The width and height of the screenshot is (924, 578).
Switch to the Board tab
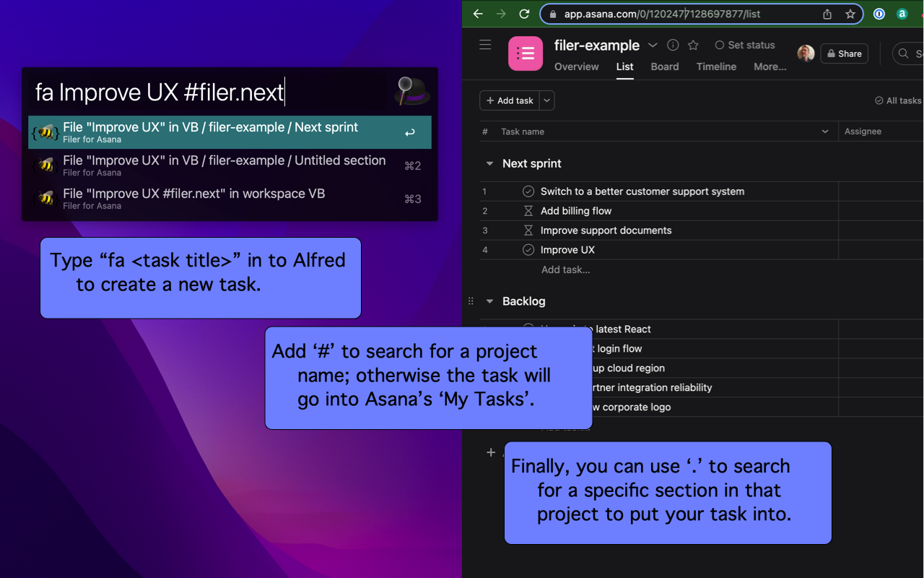click(665, 66)
